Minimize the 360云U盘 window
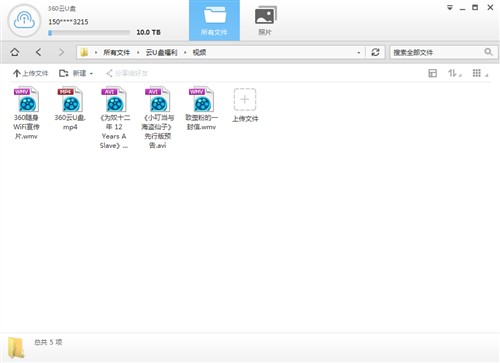Screen dimensions: 500x363 [x=462, y=8]
